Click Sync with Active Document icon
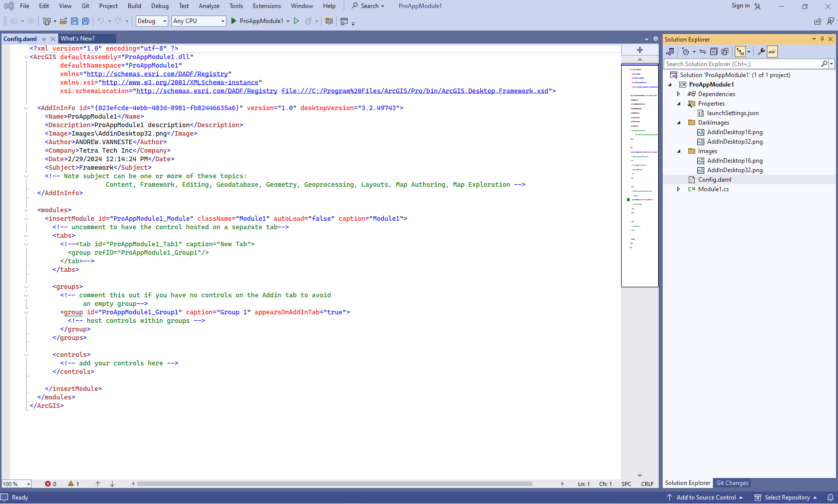This screenshot has height=504, width=838. coord(703,52)
